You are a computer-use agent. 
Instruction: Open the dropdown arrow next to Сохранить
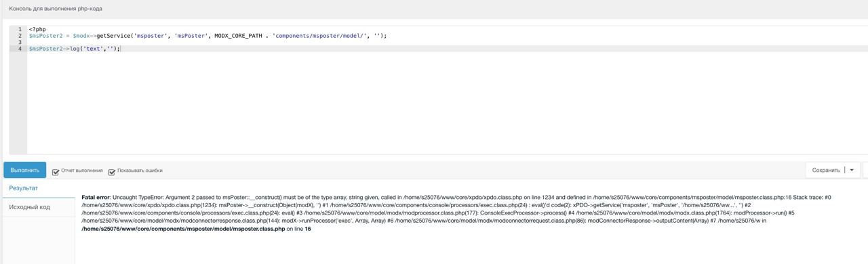tap(852, 170)
